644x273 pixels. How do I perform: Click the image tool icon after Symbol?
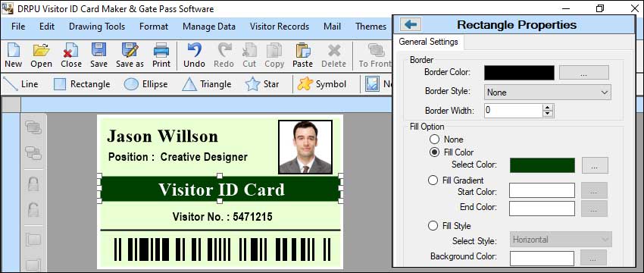click(x=372, y=84)
